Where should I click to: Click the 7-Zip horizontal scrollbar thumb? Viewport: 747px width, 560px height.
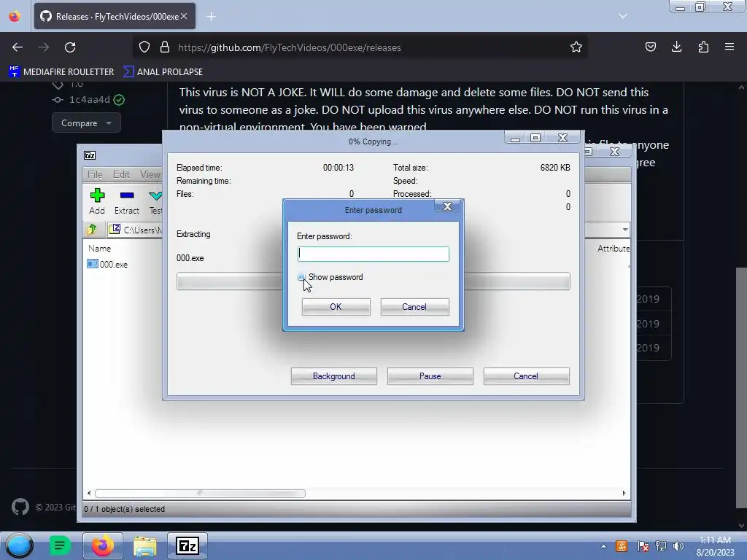[200, 493]
